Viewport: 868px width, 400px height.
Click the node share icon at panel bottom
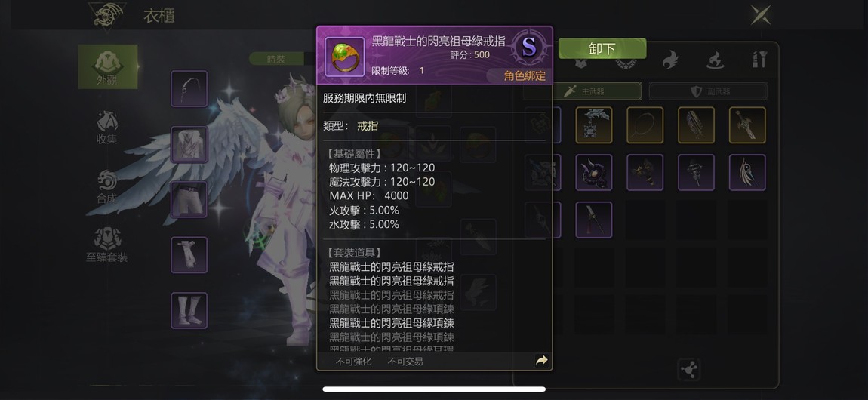coord(688,370)
